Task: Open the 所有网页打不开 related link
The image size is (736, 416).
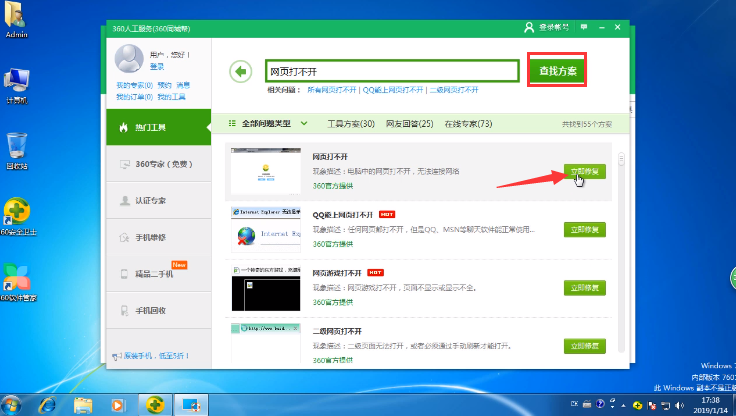Action: coord(331,90)
